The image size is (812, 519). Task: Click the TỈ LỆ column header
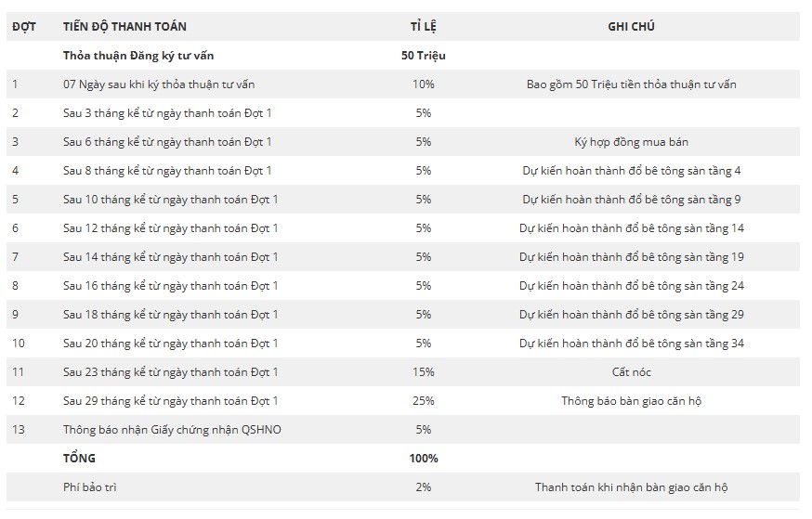(423, 26)
